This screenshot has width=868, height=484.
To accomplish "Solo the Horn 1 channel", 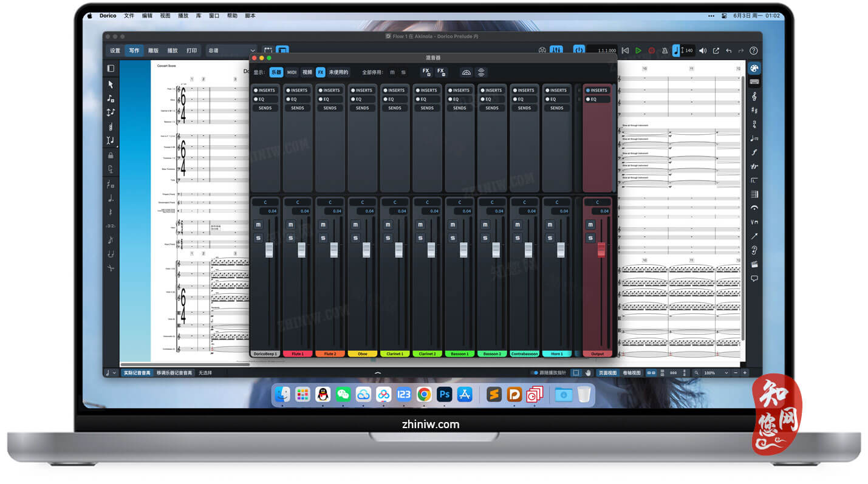I will (550, 238).
